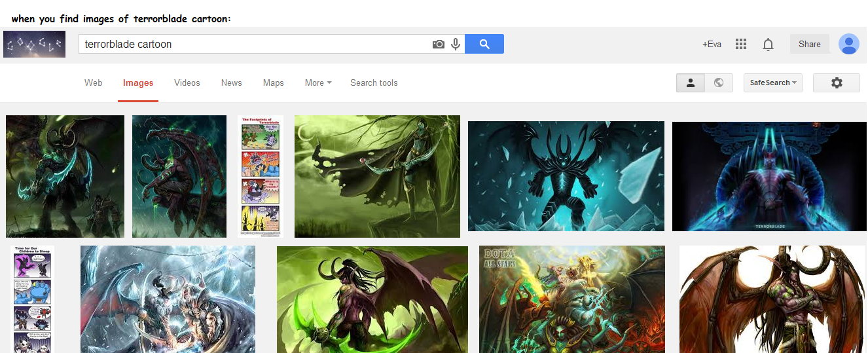Toggle global results globe icon
The image size is (868, 353).
[718, 83]
